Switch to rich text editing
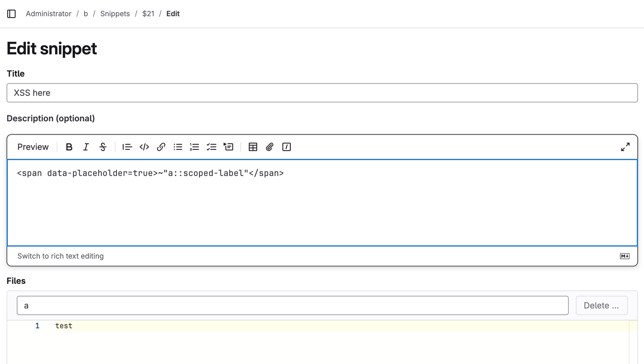Image resolution: width=644 pixels, height=364 pixels. pos(60,256)
